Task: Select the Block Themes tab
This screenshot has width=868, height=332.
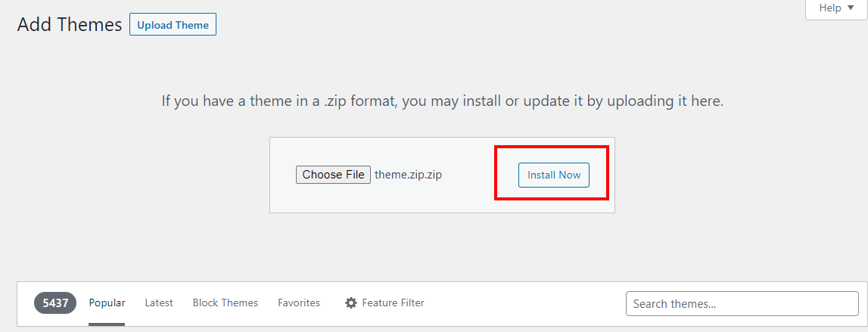Action: point(226,303)
